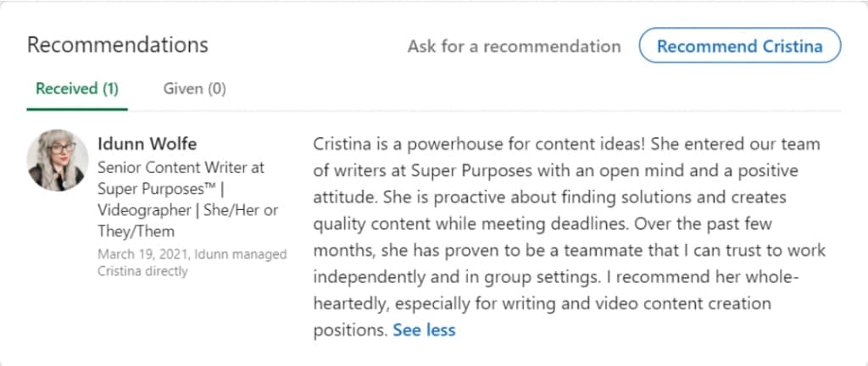Click the 'managed Cristina directly' relationship note
868x366 pixels.
pyautogui.click(x=142, y=271)
